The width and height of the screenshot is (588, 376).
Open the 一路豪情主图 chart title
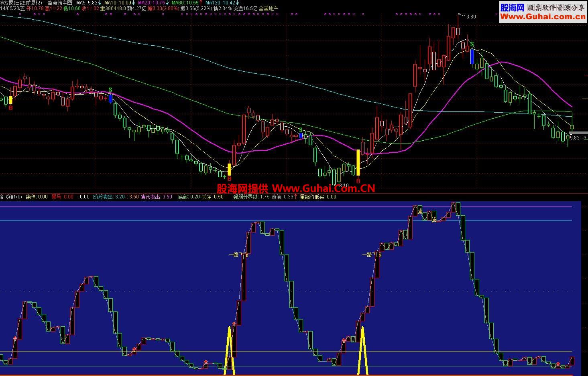[57, 3]
